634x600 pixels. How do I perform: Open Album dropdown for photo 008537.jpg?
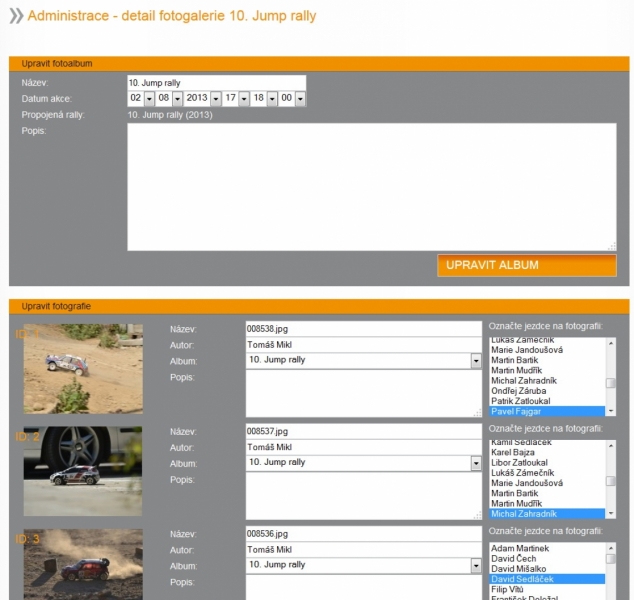point(363,463)
